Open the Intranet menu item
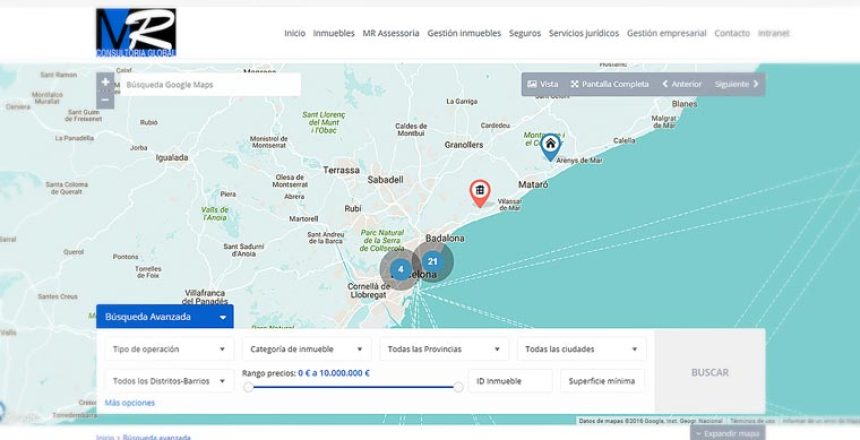860x440 pixels. tap(773, 33)
